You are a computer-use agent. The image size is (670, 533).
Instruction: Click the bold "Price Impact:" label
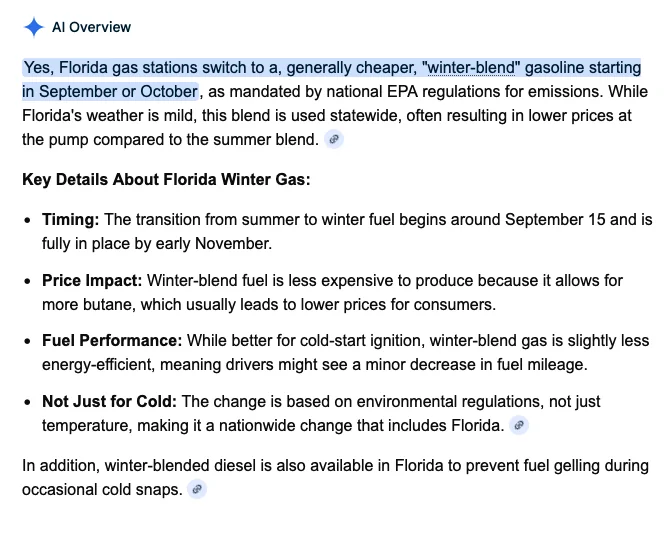tap(92, 281)
